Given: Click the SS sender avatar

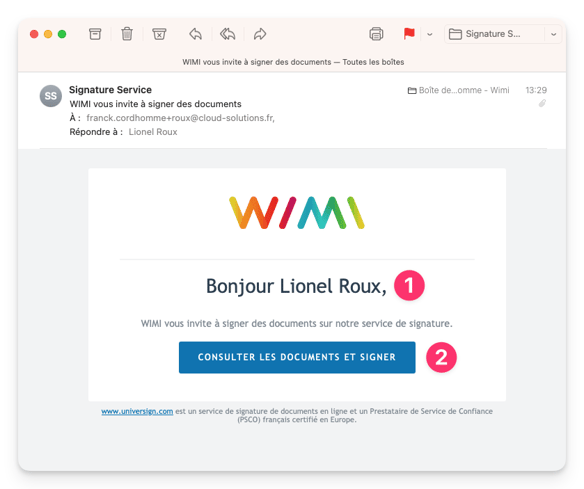Looking at the screenshot, I should (x=51, y=96).
